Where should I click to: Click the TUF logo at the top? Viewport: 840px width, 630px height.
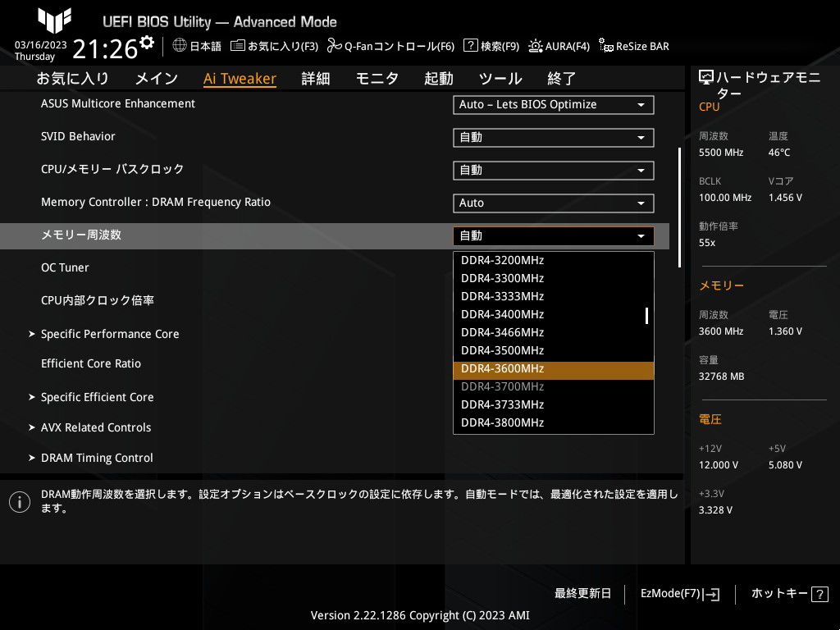pos(54,21)
